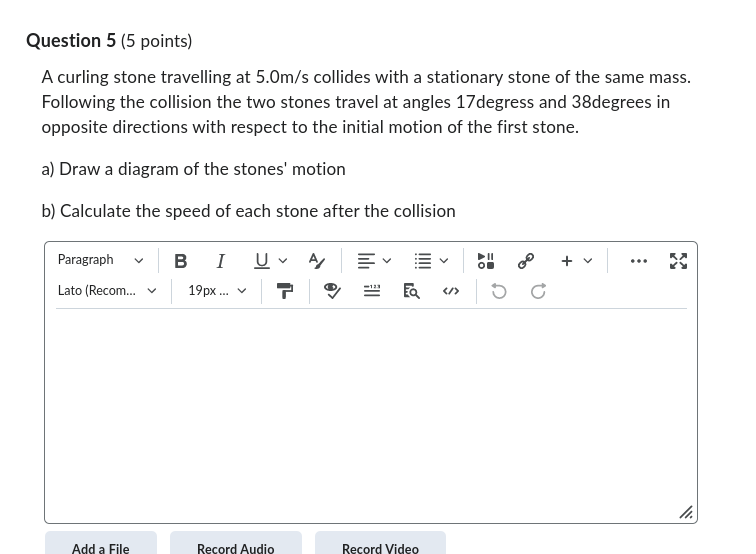Click the Record Audio button
Image resolution: width=756 pixels, height=554 pixels.
(x=236, y=545)
